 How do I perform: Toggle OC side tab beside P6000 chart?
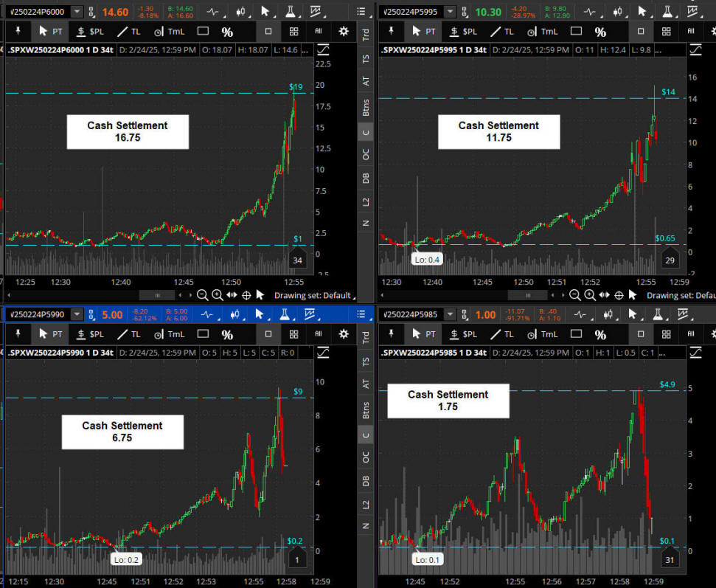(x=365, y=156)
